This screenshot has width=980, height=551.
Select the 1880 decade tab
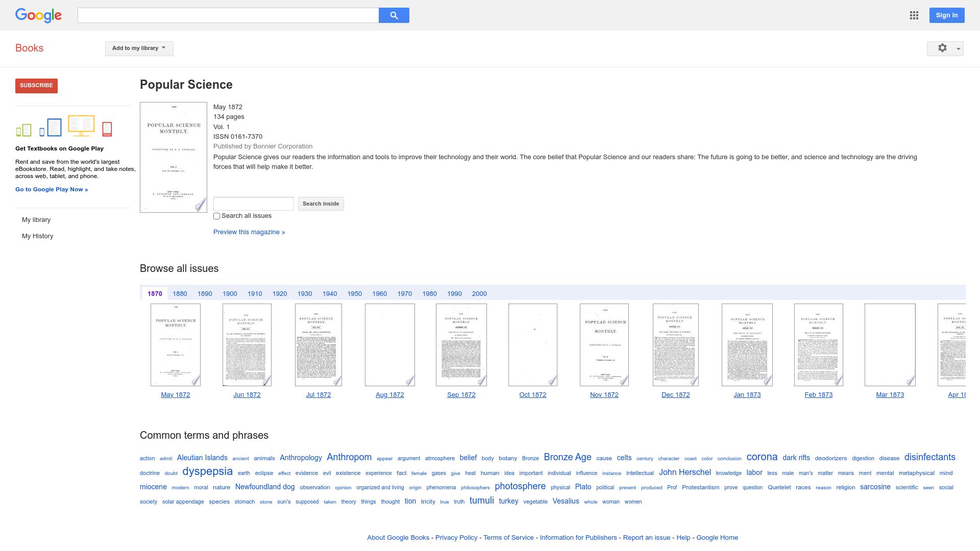coord(180,294)
